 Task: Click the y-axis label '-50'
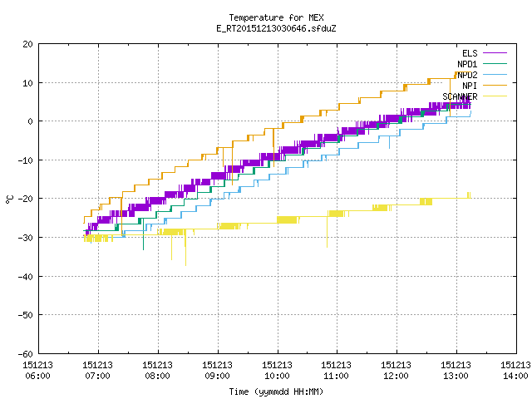(26, 315)
